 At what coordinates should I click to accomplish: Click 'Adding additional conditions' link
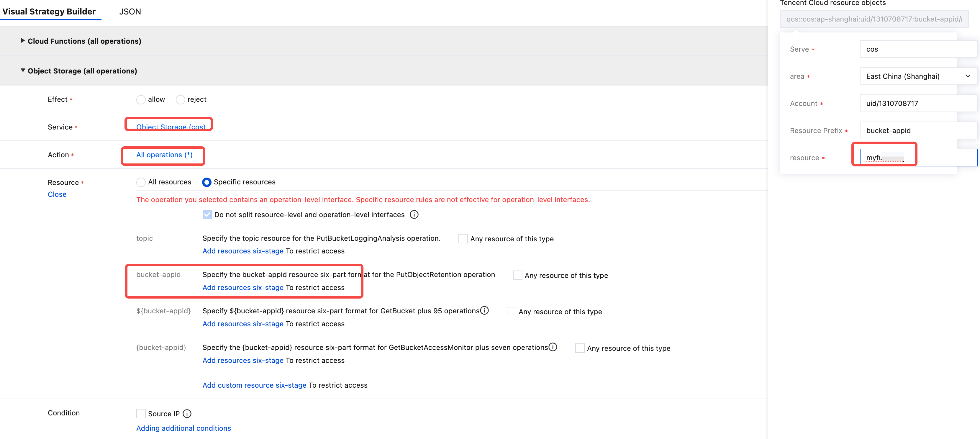[183, 428]
